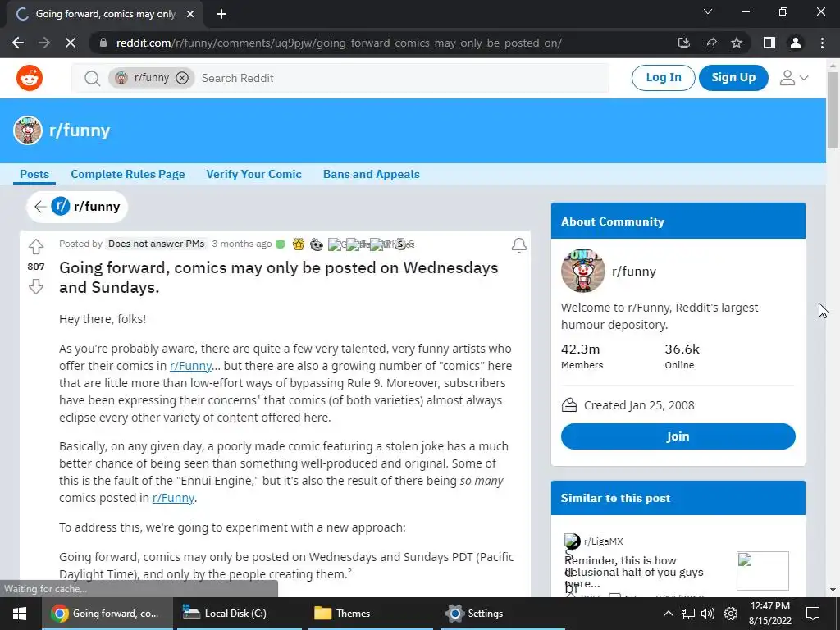Click the lock site info icon
Screen dimensions: 840x630
click(x=103, y=43)
